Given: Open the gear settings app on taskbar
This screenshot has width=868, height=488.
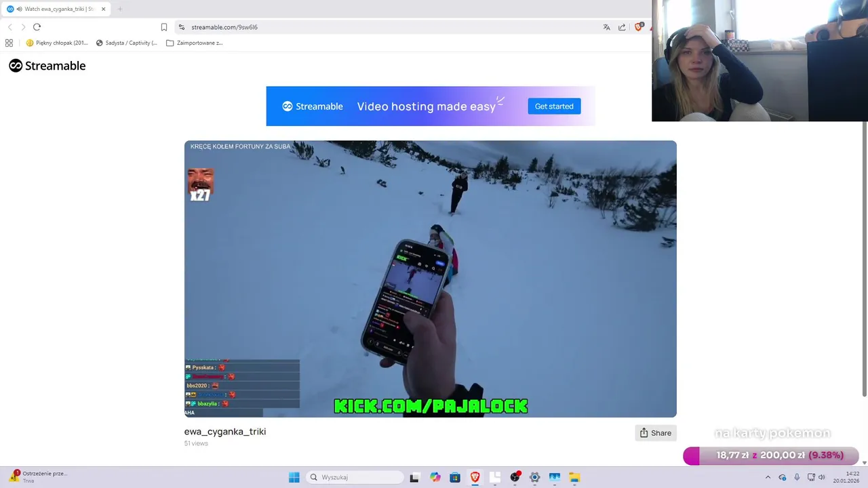Looking at the screenshot, I should pos(534,477).
